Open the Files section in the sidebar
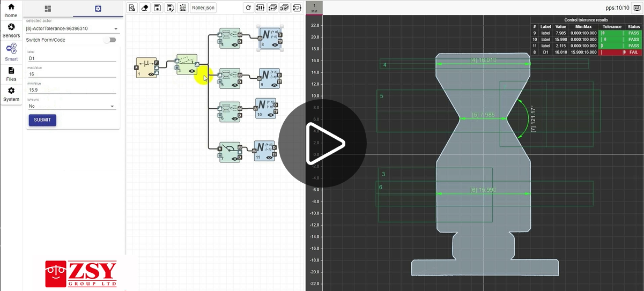 [11, 74]
